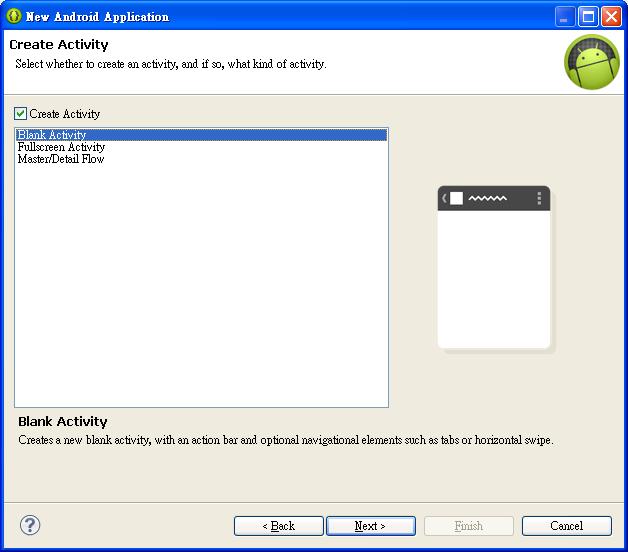Screen dimensions: 628x552
Task: Select Blank Activity in the list
Action: point(201,135)
